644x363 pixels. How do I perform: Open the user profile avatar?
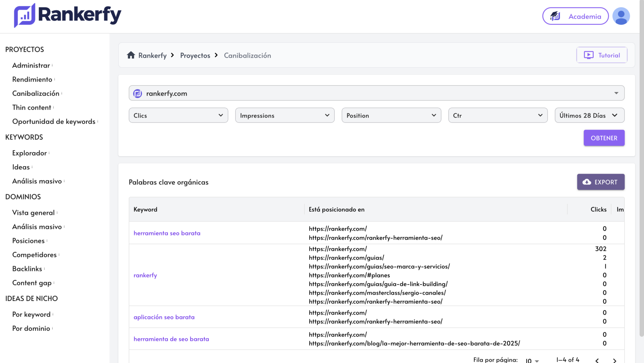(x=621, y=16)
